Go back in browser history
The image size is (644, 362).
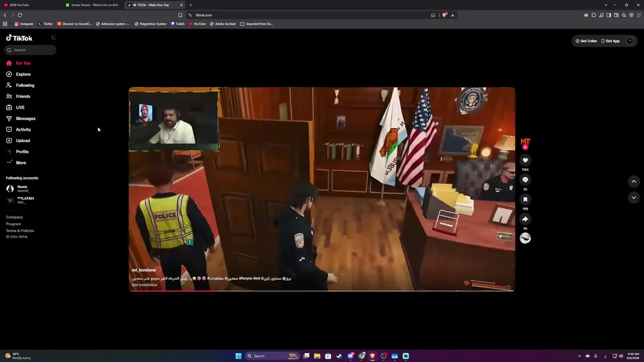[x=5, y=15]
